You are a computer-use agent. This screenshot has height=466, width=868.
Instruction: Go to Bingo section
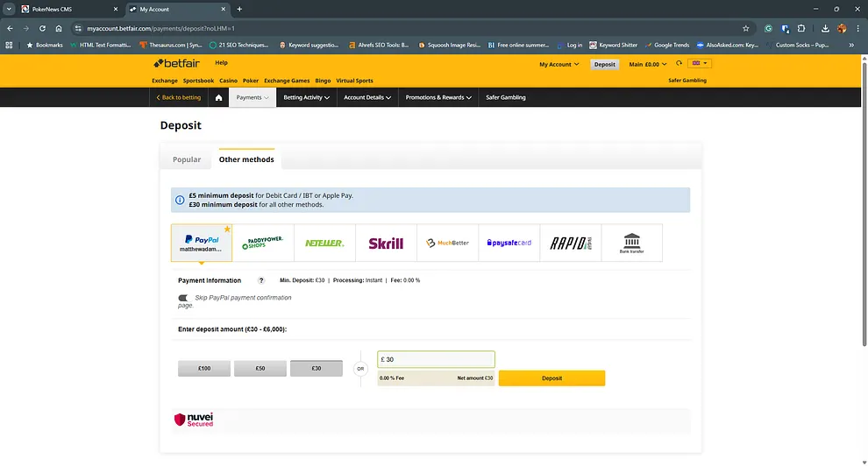(323, 81)
